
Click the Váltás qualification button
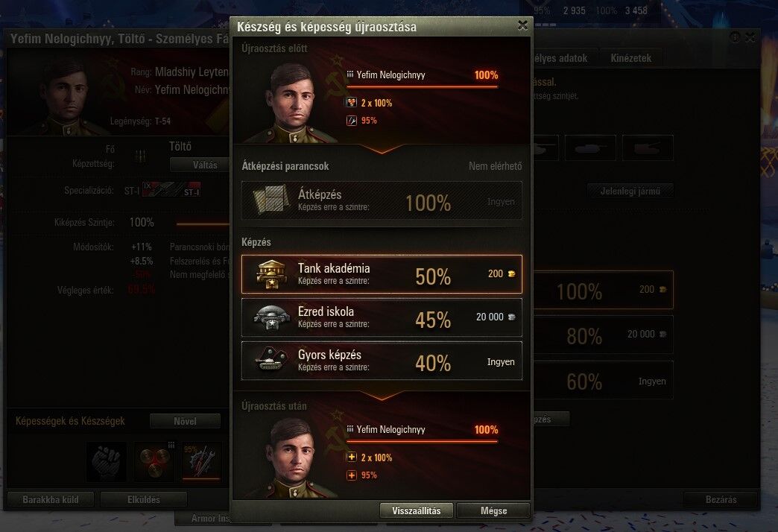204,165
